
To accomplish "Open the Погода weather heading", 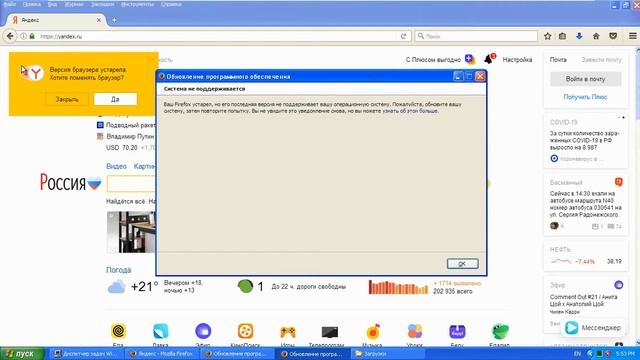I will pos(118,270).
